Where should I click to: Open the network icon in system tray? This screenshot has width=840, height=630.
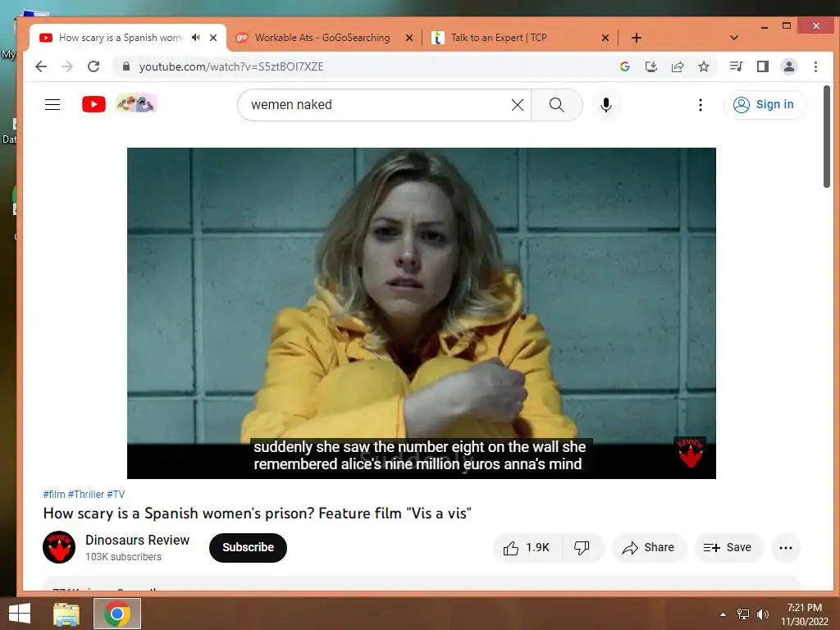click(x=743, y=614)
